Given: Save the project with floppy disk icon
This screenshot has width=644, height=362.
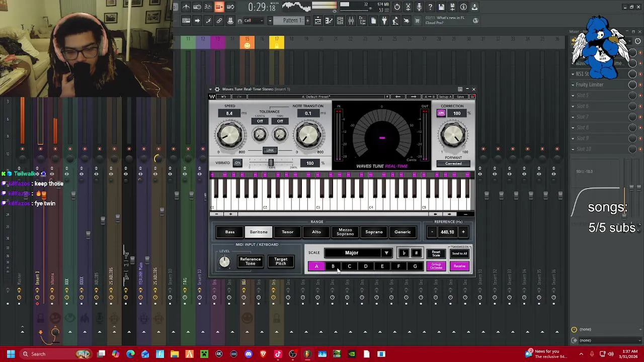Looking at the screenshot, I should point(441,7).
